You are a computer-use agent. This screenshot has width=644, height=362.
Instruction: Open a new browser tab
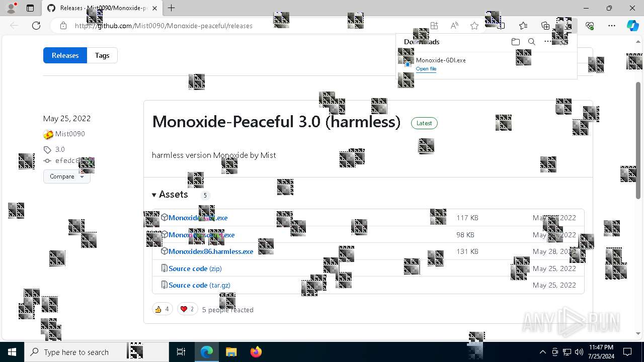tap(171, 8)
